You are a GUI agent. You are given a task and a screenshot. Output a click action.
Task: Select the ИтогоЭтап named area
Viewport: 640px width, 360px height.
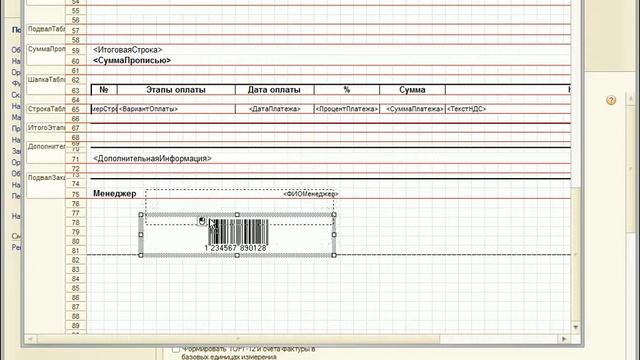pyautogui.click(x=46, y=128)
